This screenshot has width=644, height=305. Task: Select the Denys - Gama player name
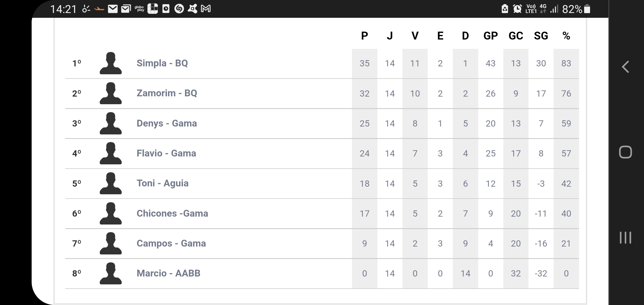tap(167, 123)
